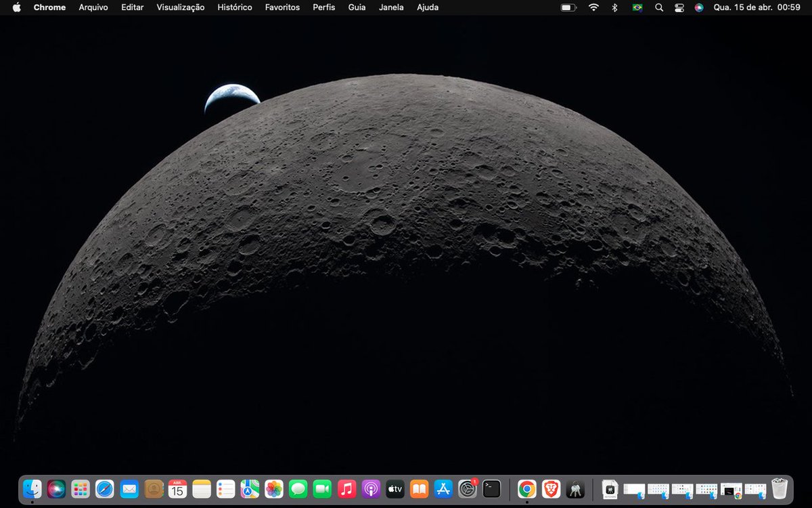Open Contacts from the Dock

[154, 488]
